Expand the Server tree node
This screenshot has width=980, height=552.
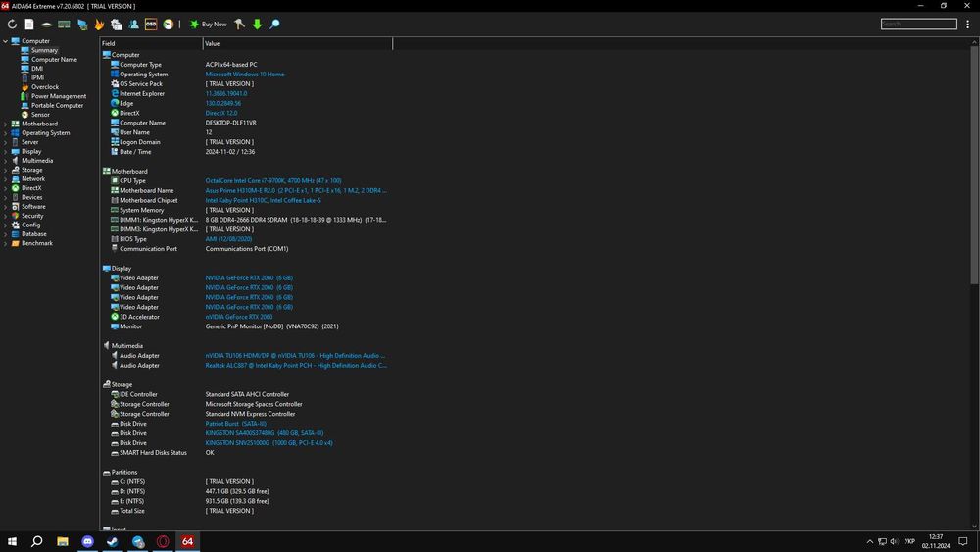(5, 142)
